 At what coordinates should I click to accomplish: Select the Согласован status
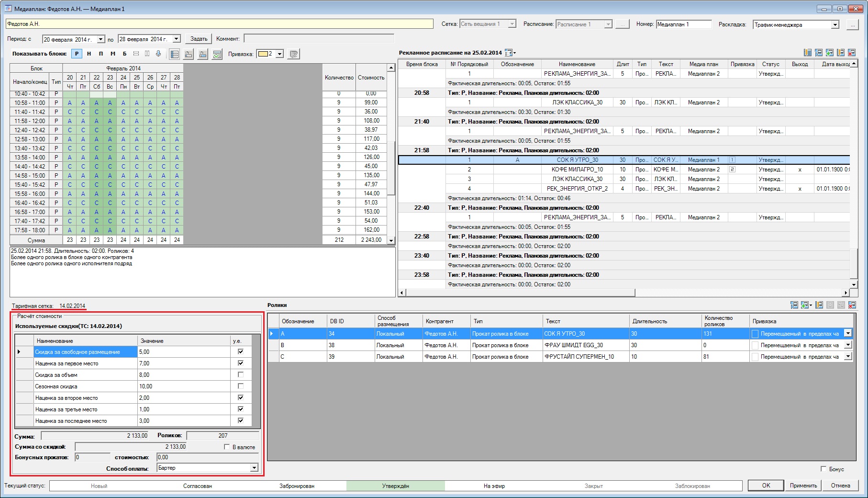coord(198,486)
